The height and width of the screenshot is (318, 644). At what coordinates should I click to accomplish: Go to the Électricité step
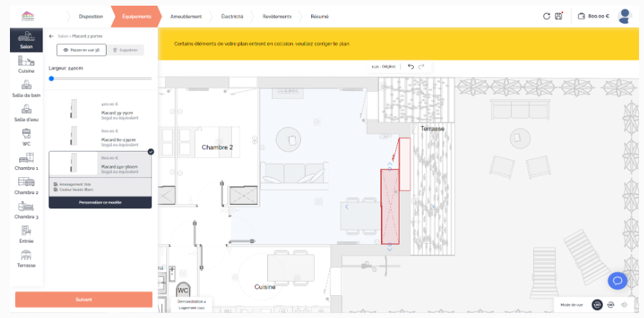(232, 16)
